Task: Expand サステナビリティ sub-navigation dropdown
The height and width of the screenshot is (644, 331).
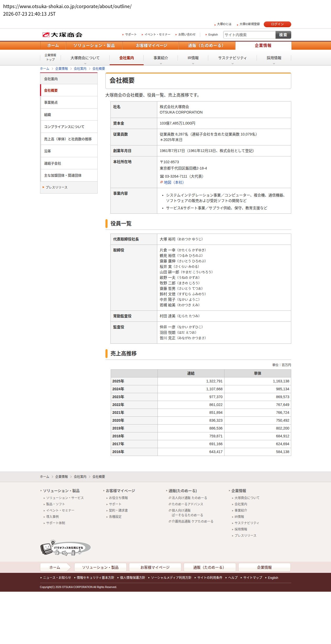Action: [232, 58]
